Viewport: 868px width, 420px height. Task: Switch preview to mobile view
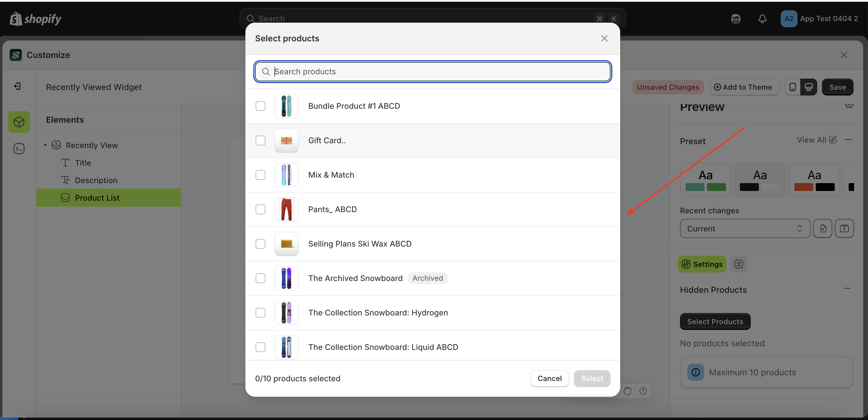pos(792,87)
